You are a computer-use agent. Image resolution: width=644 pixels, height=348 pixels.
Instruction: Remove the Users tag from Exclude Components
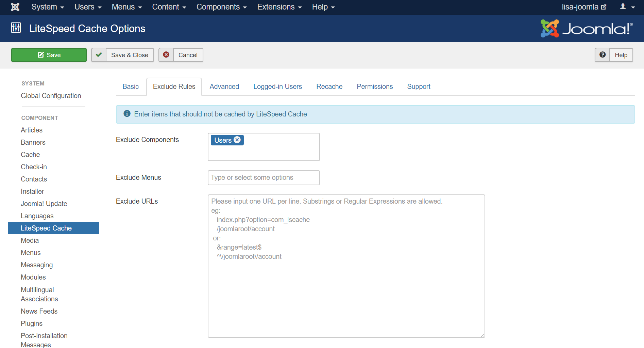tap(237, 140)
